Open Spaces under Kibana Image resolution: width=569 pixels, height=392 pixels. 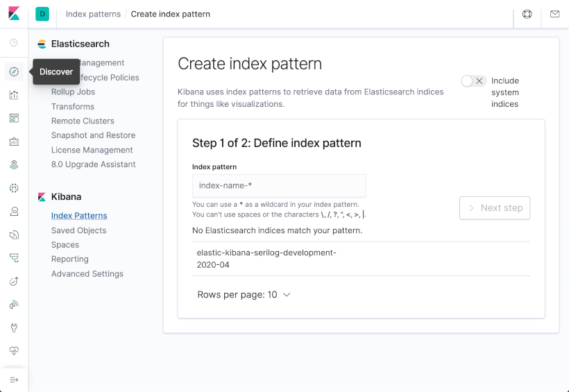(x=65, y=245)
